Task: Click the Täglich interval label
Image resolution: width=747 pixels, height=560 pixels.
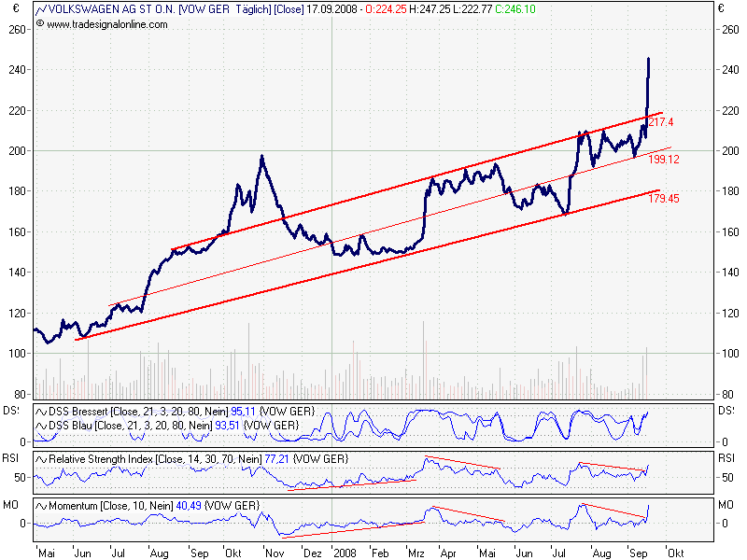Action: [x=253, y=9]
